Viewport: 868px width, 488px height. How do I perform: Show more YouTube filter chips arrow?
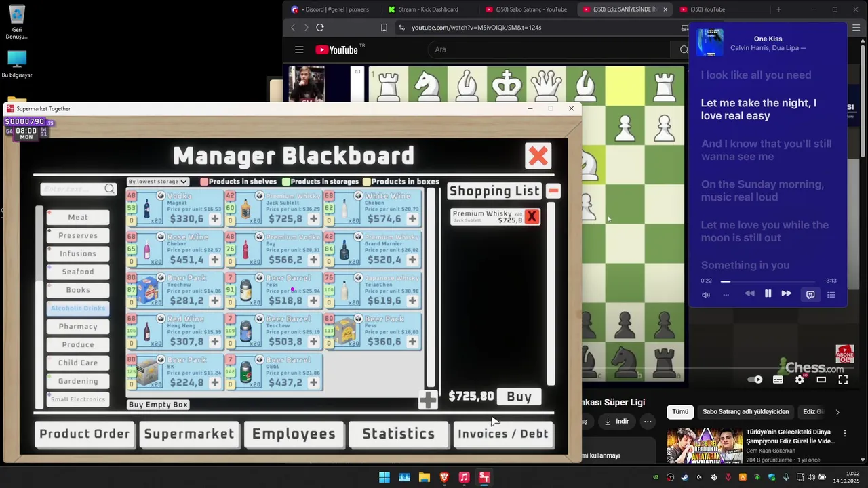coord(837,412)
